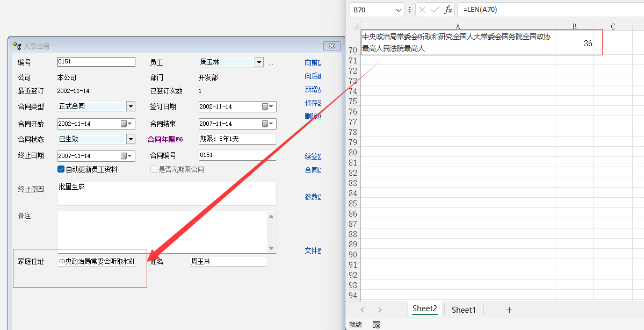Open the 员工 dropdown list
Image resolution: width=644 pixels, height=330 pixels.
click(259, 62)
